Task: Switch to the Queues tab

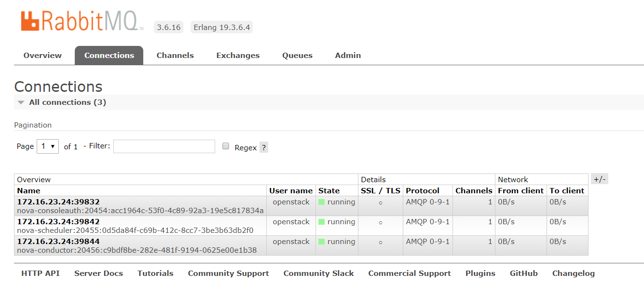Action: click(x=297, y=55)
